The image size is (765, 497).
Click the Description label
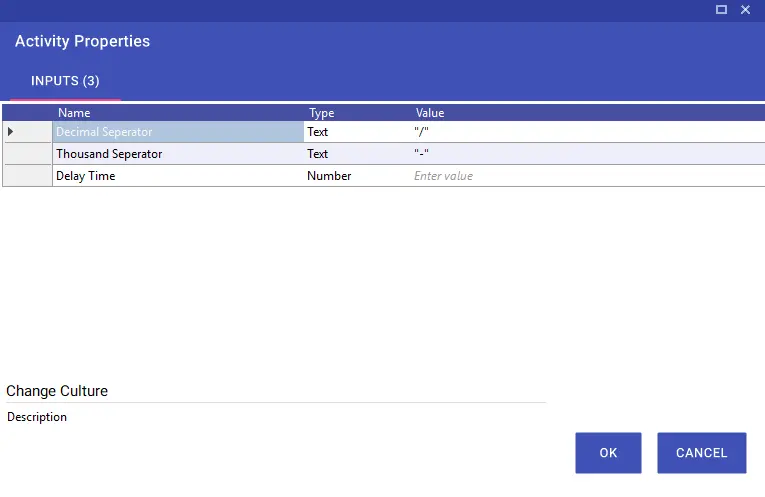[37, 417]
